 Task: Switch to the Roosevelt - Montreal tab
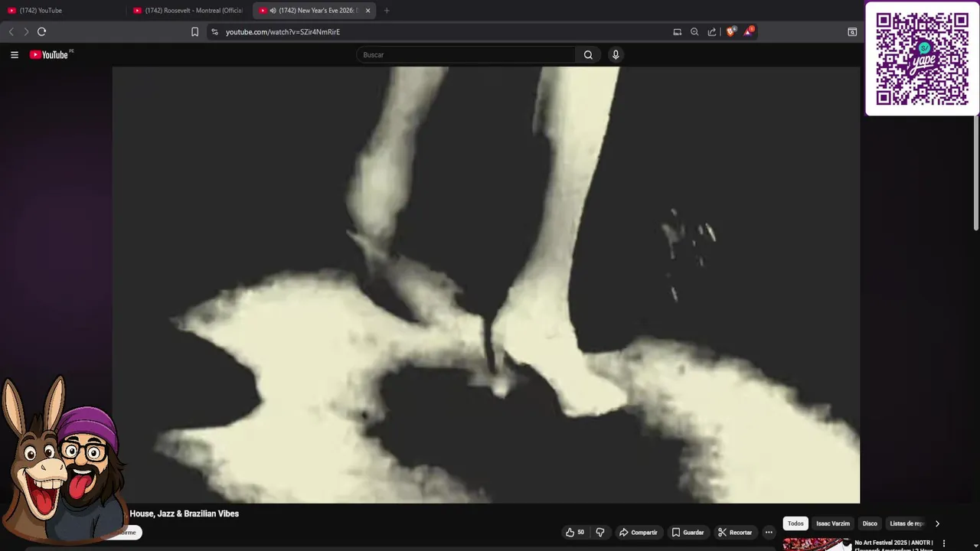click(x=188, y=11)
